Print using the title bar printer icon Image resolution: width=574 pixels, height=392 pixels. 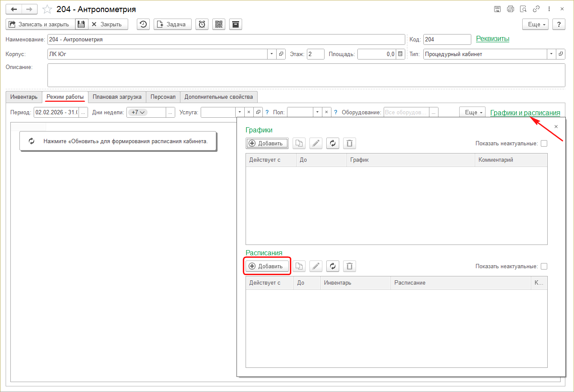[x=511, y=9]
